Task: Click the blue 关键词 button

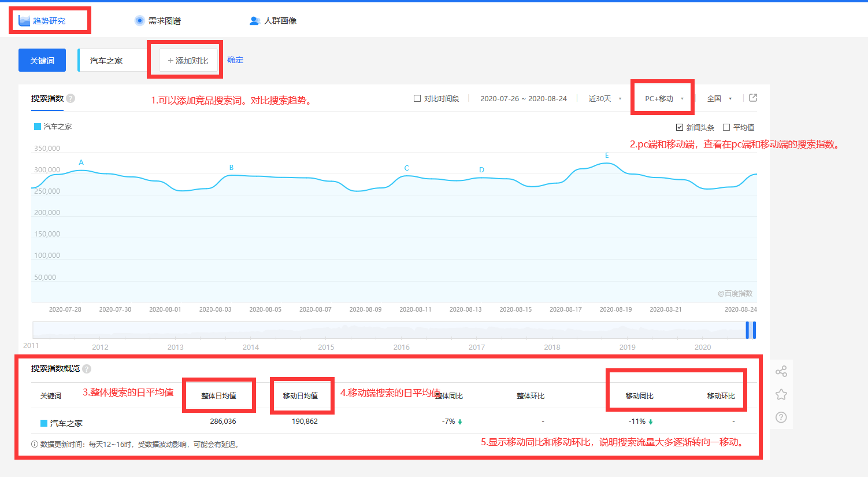Action: coord(42,60)
